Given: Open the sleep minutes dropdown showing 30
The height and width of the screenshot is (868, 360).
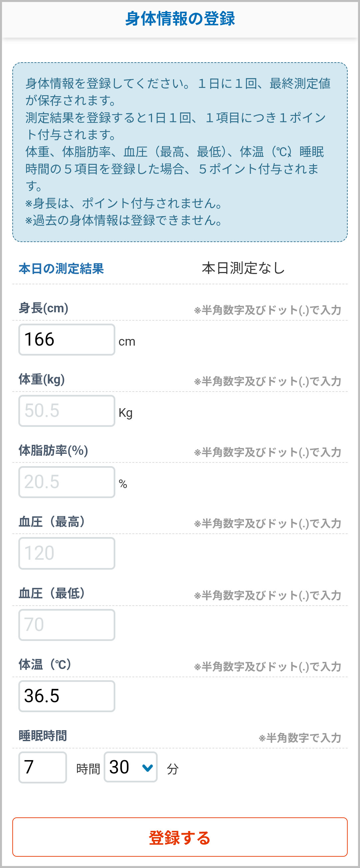Looking at the screenshot, I should [130, 767].
